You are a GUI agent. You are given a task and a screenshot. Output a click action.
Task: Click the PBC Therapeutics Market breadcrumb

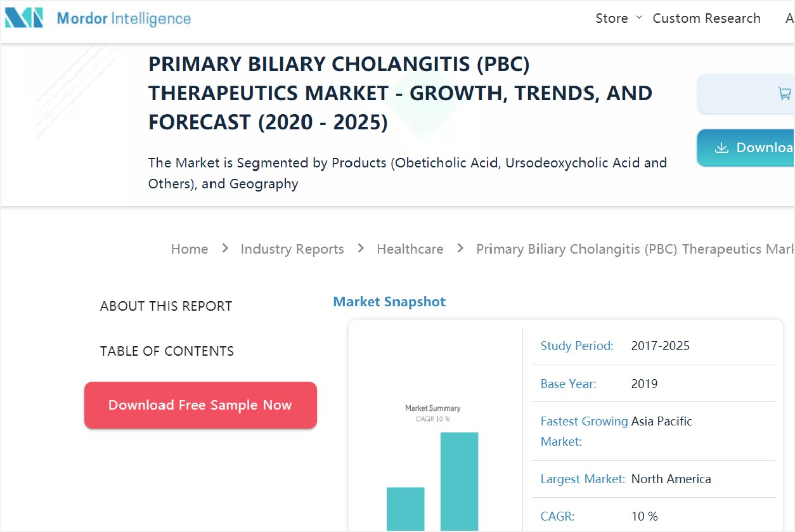coord(635,249)
